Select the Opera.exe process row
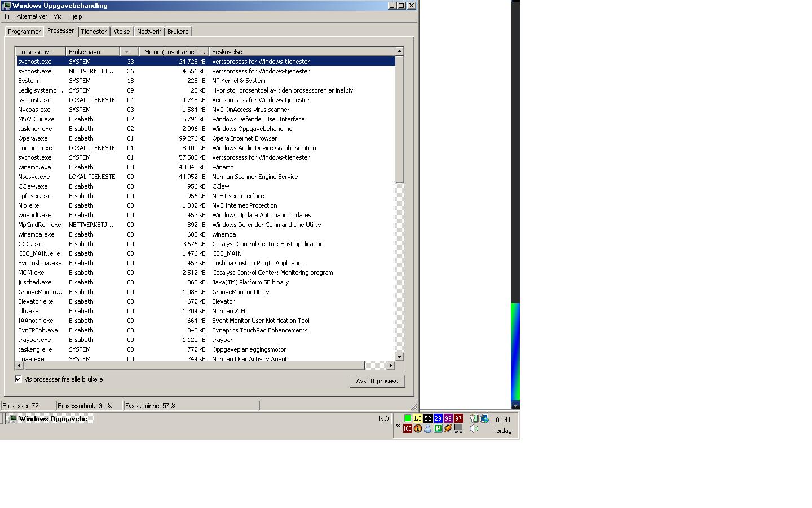 tap(205, 138)
